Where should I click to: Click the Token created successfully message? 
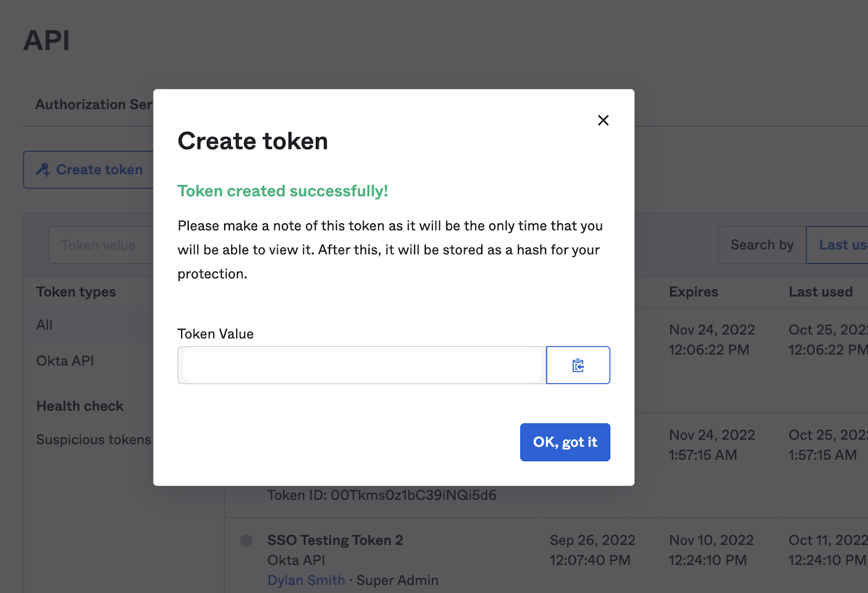coord(282,191)
